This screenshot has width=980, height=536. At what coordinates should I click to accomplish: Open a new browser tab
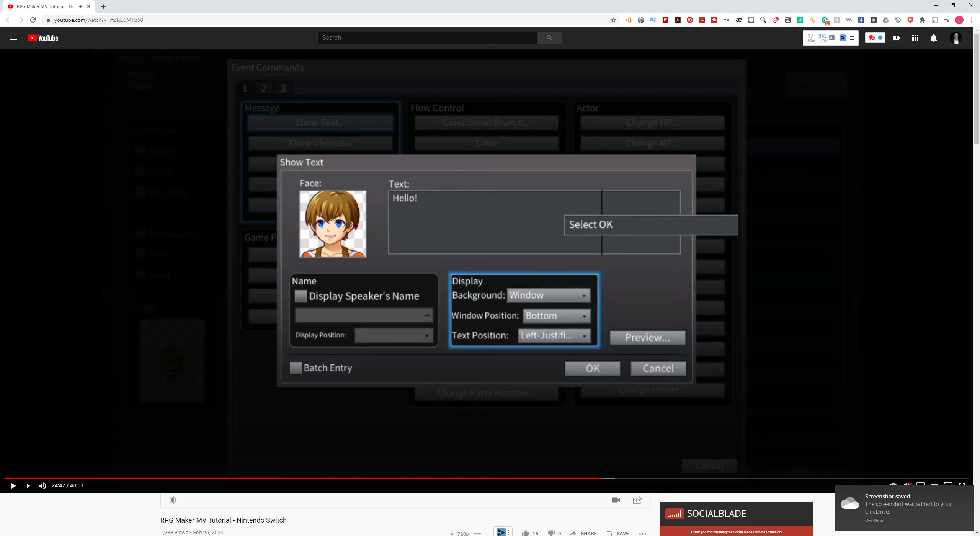point(103,7)
